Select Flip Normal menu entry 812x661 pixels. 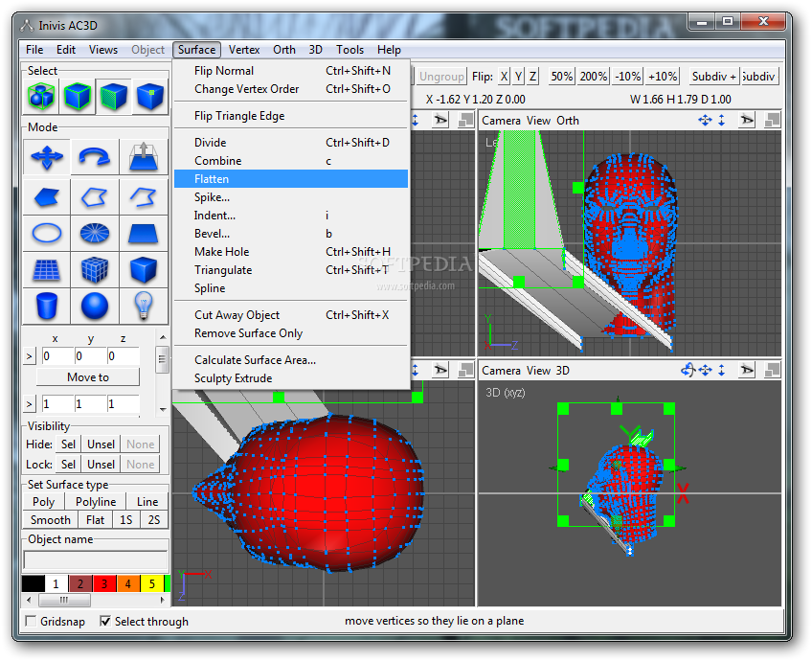click(291, 71)
